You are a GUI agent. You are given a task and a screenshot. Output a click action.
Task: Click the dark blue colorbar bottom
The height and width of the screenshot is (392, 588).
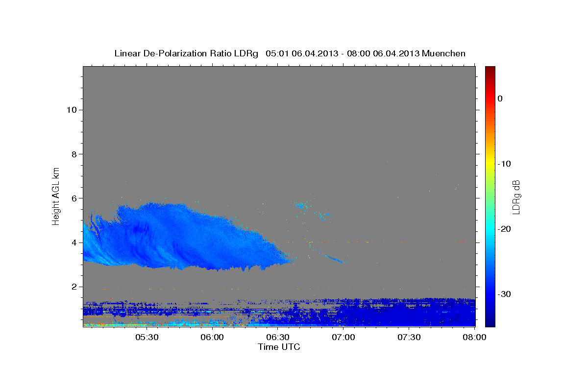coord(490,321)
